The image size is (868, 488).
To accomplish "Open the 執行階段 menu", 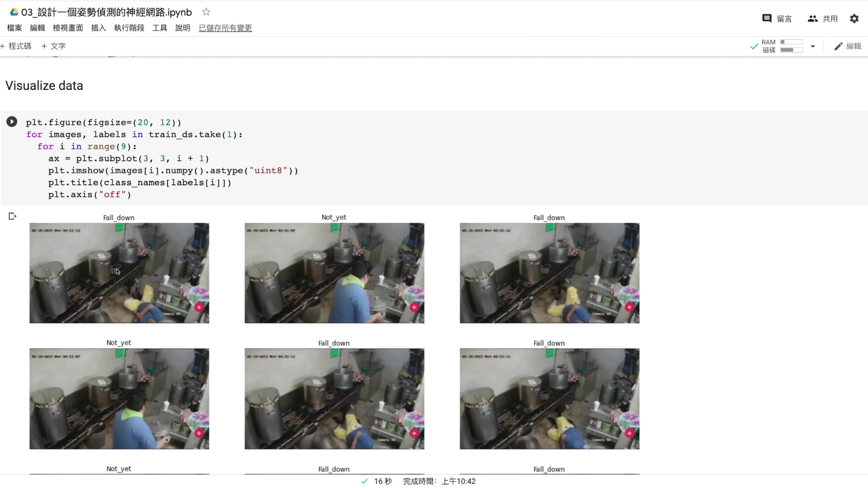I will pyautogui.click(x=129, y=28).
